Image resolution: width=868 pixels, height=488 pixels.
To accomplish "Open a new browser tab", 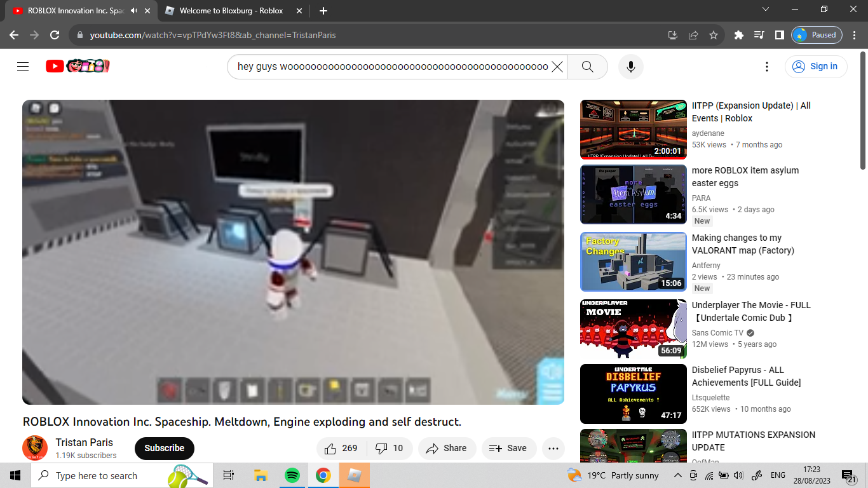I will tap(323, 11).
